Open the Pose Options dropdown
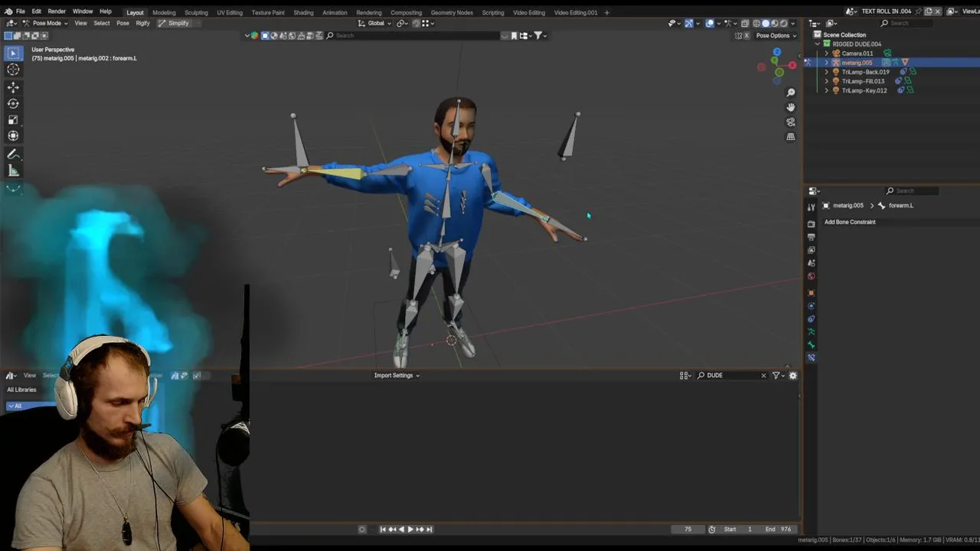The image size is (980, 551). point(776,35)
